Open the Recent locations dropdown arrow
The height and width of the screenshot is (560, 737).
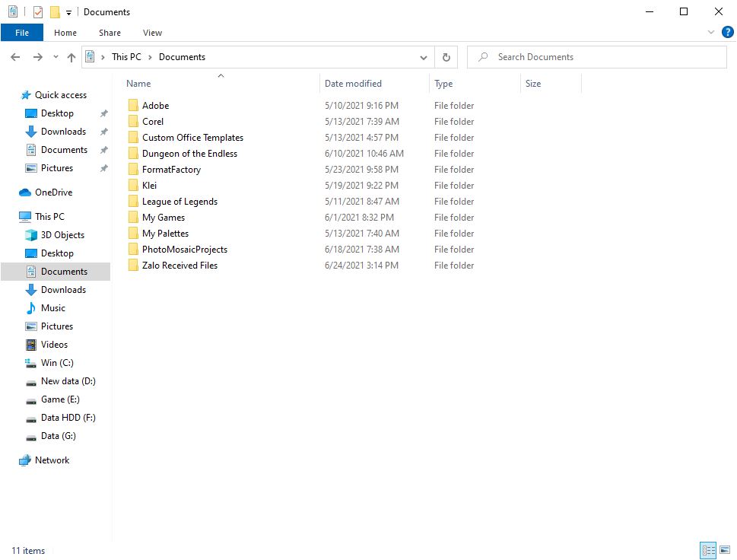56,57
